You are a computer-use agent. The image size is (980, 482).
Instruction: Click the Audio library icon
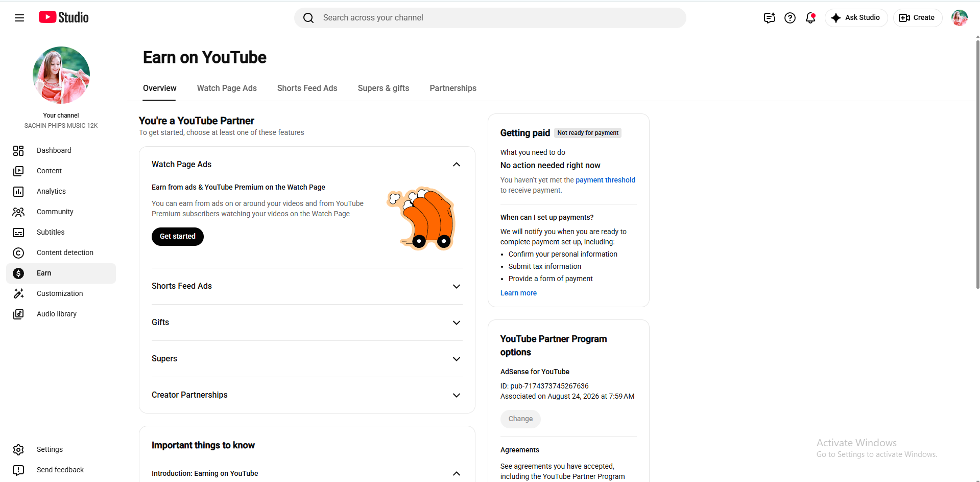18,314
